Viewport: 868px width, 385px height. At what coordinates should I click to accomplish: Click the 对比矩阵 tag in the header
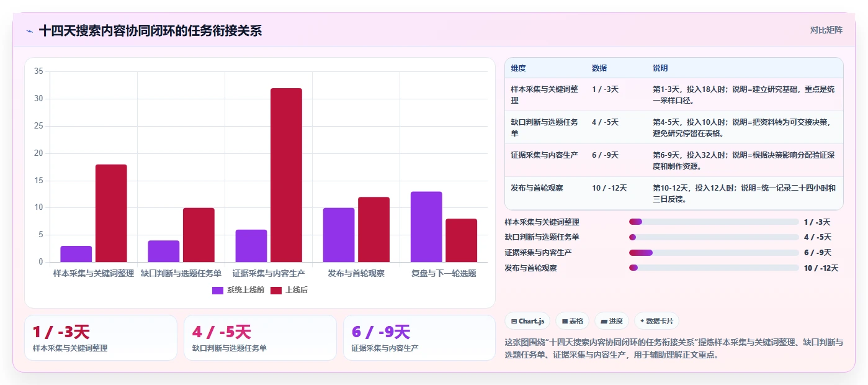[x=826, y=30]
